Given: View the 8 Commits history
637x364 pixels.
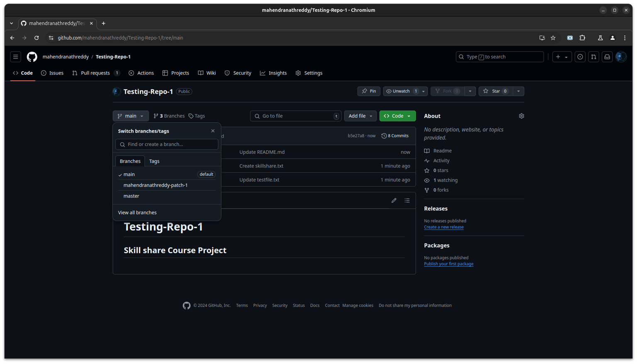Looking at the screenshot, I should click(395, 136).
